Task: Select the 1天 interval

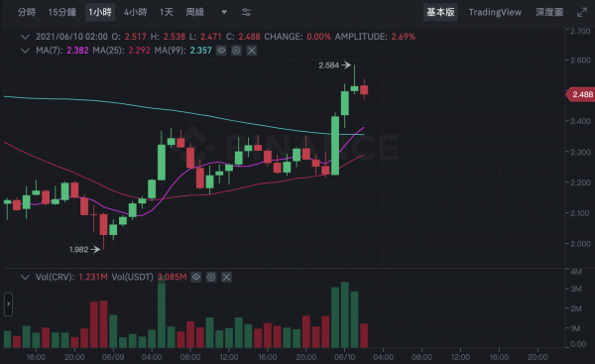Action: (167, 12)
